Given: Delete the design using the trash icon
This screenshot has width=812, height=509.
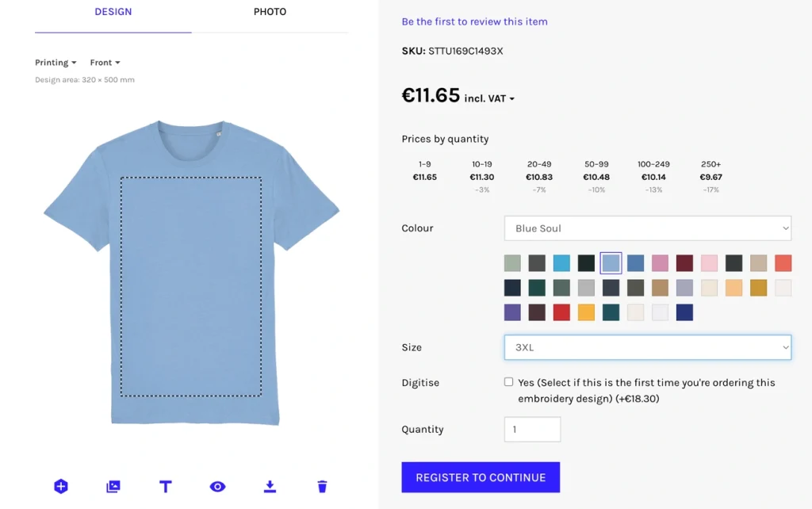Looking at the screenshot, I should pyautogui.click(x=322, y=486).
